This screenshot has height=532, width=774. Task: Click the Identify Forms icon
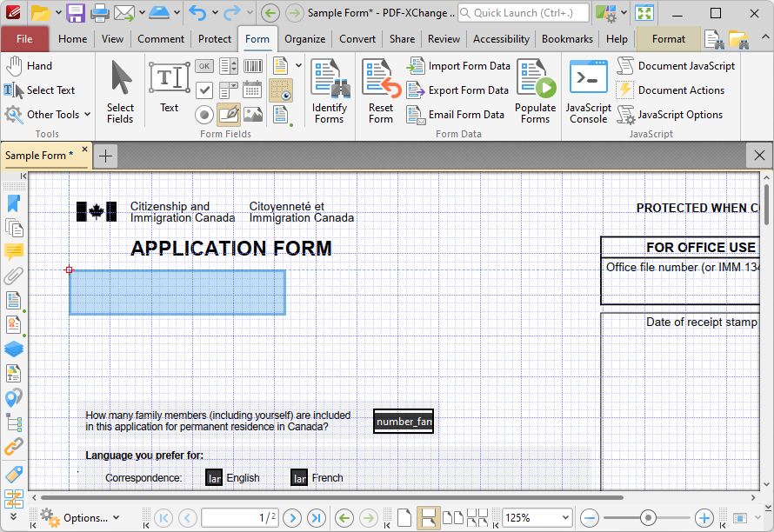click(330, 90)
